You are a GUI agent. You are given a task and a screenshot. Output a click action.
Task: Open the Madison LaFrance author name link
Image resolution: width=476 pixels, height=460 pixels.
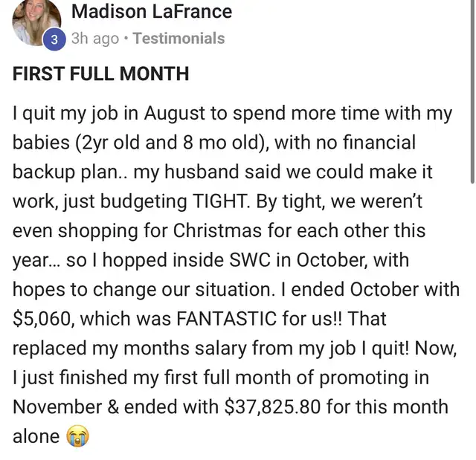coord(152,12)
